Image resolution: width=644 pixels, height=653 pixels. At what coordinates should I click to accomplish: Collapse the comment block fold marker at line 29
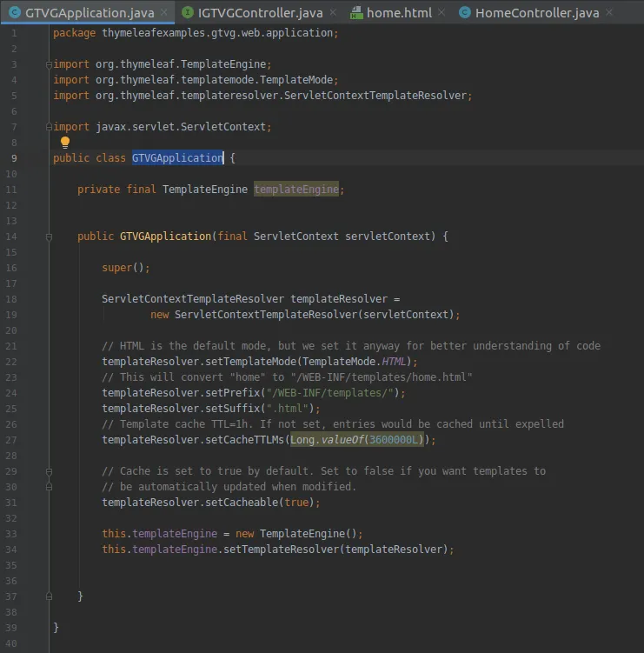click(49, 471)
